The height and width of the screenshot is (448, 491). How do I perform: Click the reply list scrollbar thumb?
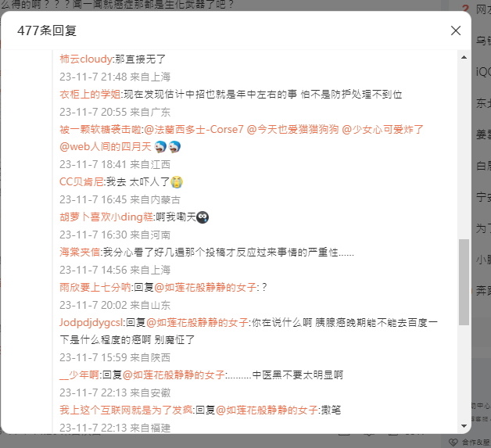[464, 282]
